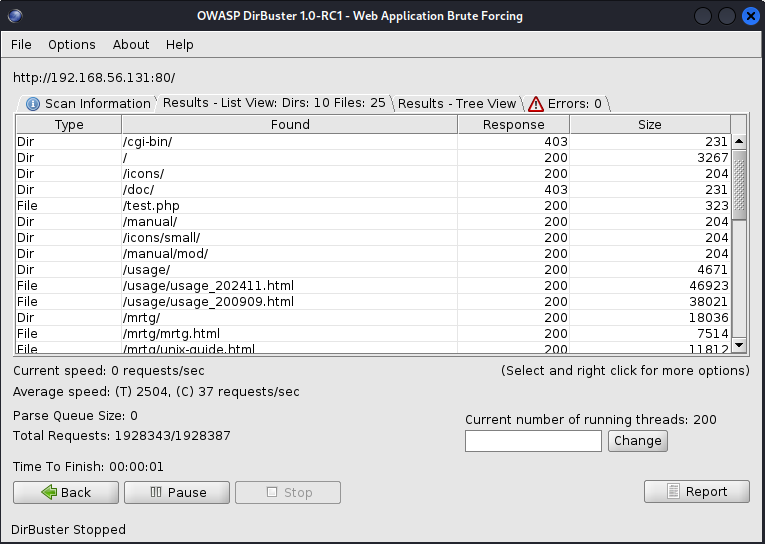Screen dimensions: 765x544
Task: Click the DirBuster globe icon in title bar
Action: click(15, 16)
